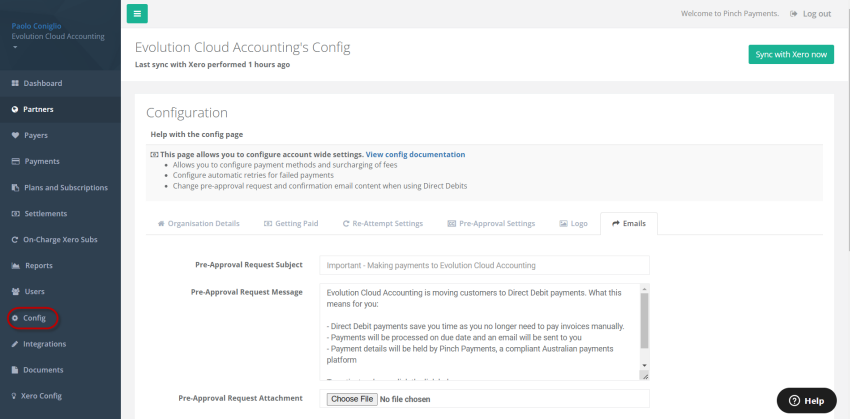Go to Settlements in sidebar
Image resolution: width=850 pixels, height=419 pixels.
[60, 214]
